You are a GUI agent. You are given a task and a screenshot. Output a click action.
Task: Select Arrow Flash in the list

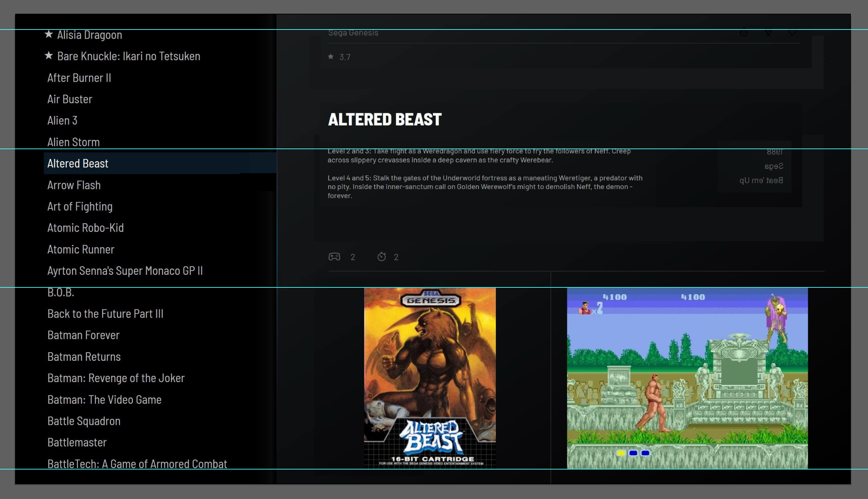coord(74,185)
